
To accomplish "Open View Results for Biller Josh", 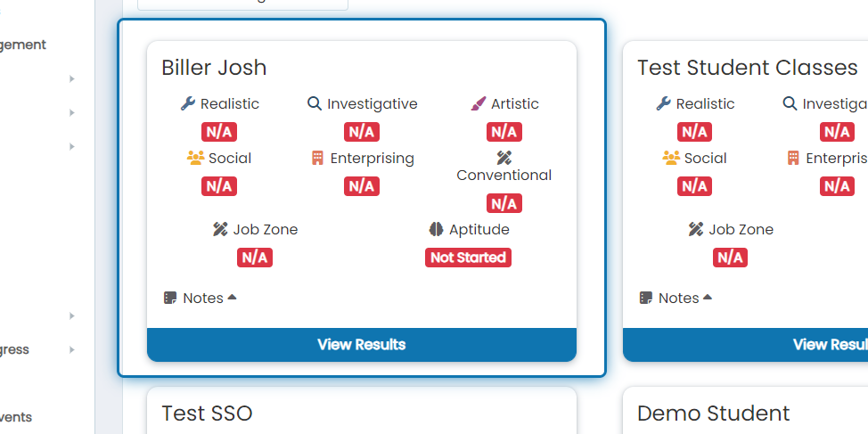I will point(362,344).
